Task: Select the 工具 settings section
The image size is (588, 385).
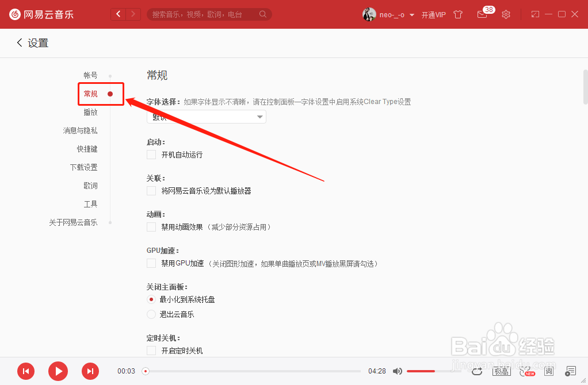Action: click(x=90, y=204)
